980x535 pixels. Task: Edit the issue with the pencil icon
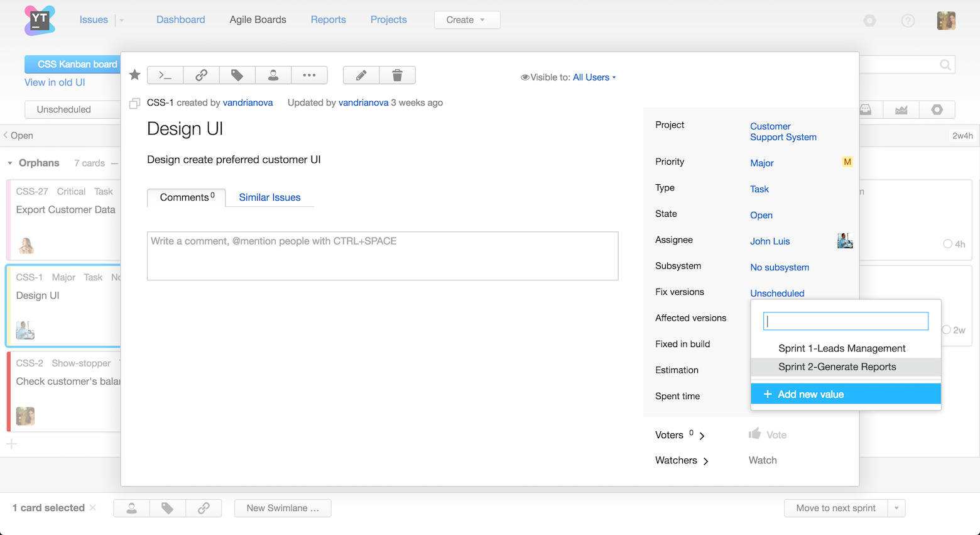361,75
